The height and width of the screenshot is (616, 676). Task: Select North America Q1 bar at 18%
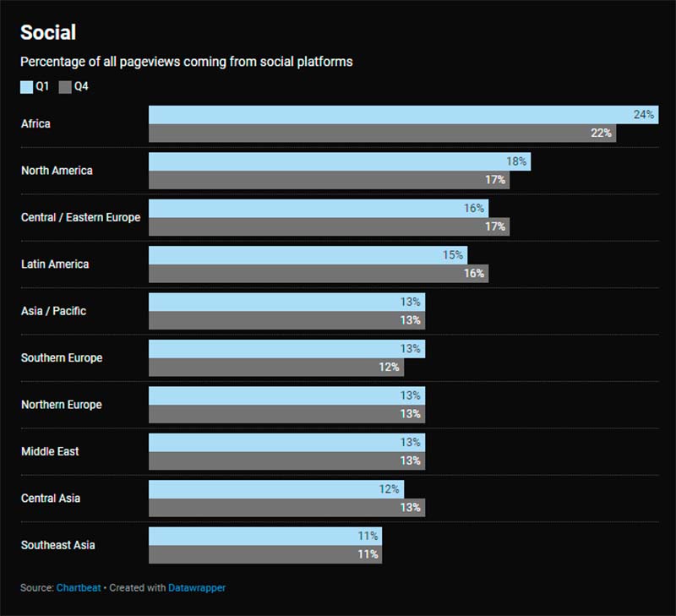pyautogui.click(x=339, y=161)
